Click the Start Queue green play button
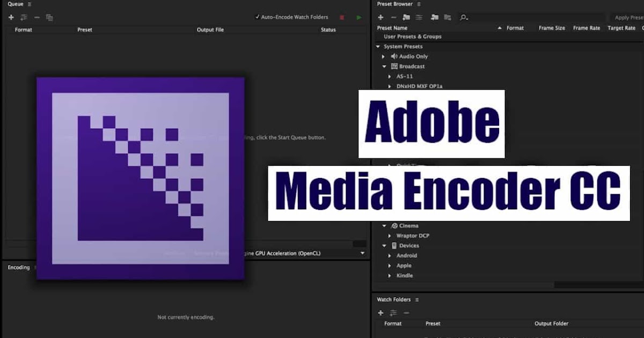This screenshot has width=644, height=338. click(x=358, y=18)
